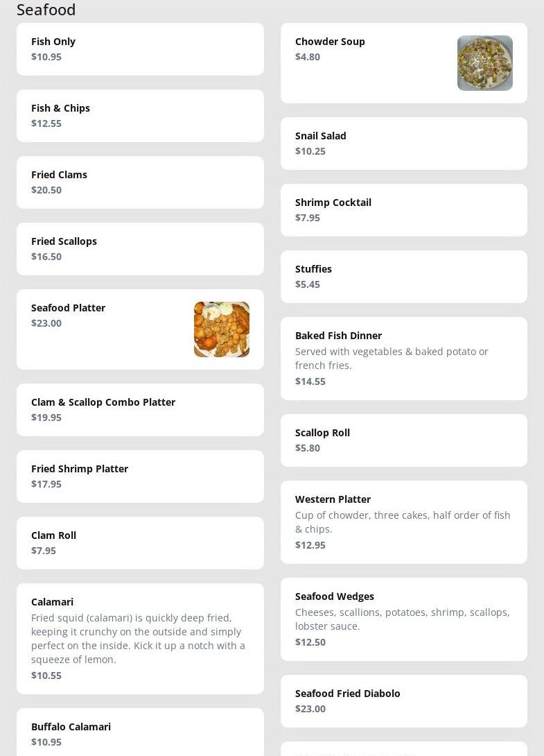Open the Shrimp Cocktail item

(403, 210)
